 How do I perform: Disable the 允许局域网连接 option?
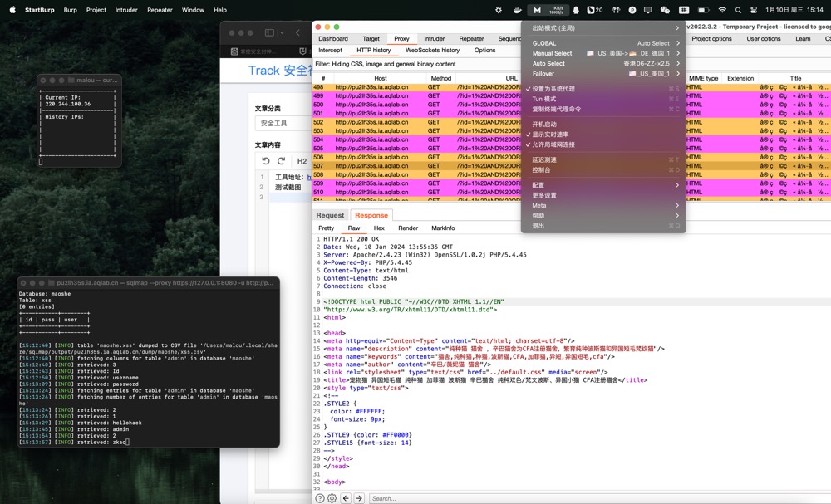pyautogui.click(x=553, y=145)
